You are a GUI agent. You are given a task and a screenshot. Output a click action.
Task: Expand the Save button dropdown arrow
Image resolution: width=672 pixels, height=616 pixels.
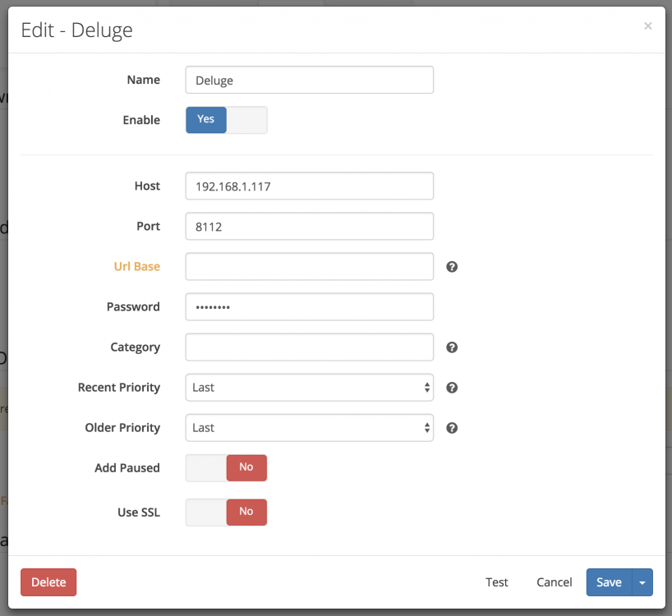(642, 582)
